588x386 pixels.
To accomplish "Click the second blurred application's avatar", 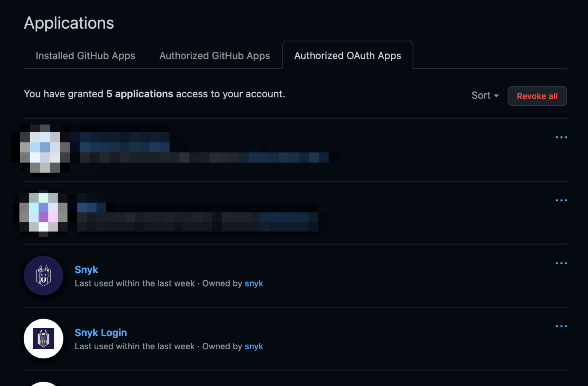I will click(x=43, y=213).
